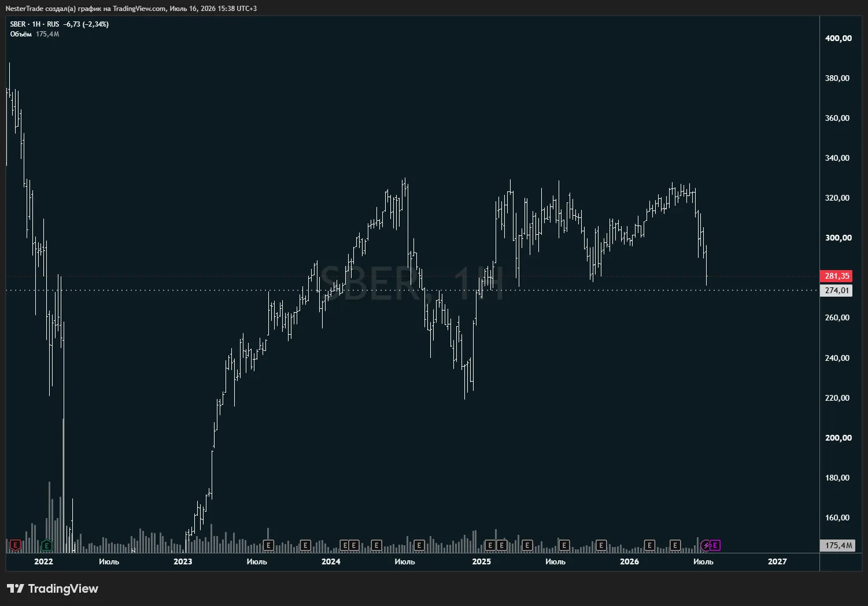Click the 2022 label on time axis
The width and height of the screenshot is (868, 606).
click(x=43, y=561)
